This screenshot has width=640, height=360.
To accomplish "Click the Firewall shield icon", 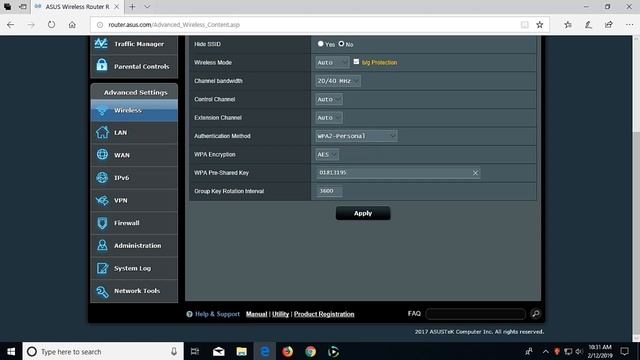I will coord(102,223).
